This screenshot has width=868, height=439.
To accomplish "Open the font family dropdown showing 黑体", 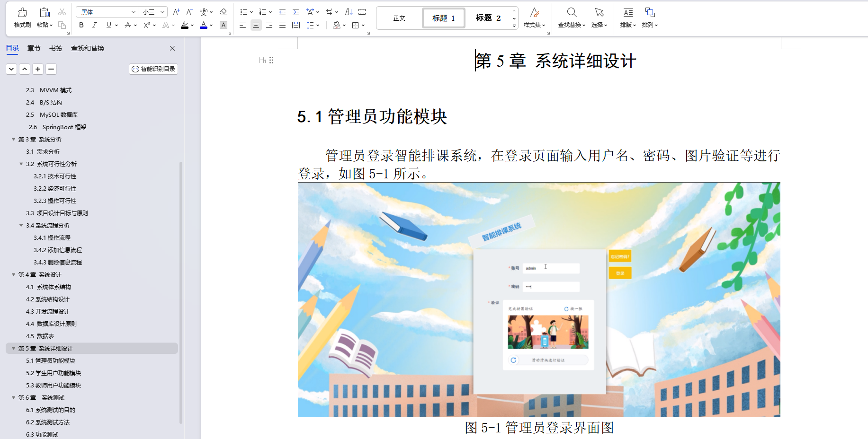I will click(107, 11).
